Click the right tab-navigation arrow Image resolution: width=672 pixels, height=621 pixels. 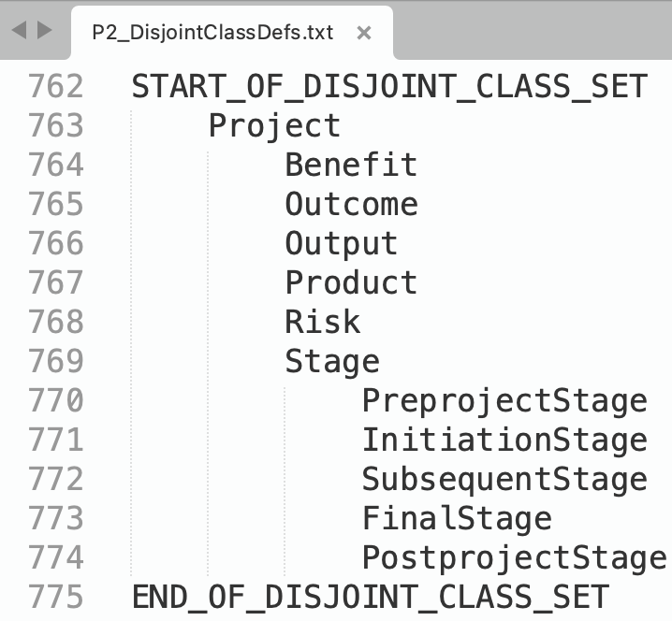44,30
